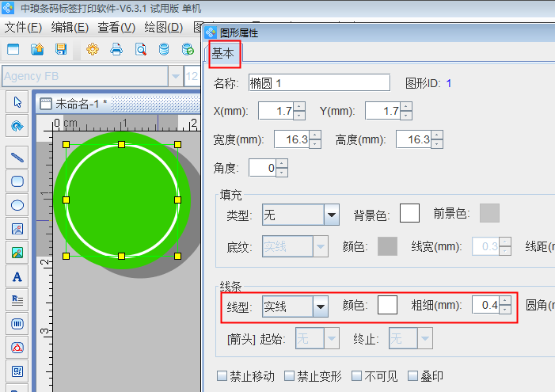
Task: Open print preview magnifier icon
Action: pyautogui.click(x=140, y=49)
